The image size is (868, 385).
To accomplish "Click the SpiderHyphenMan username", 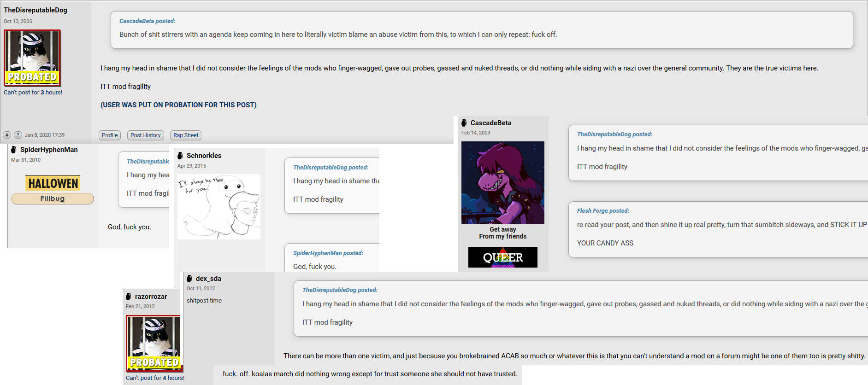I will [x=49, y=150].
